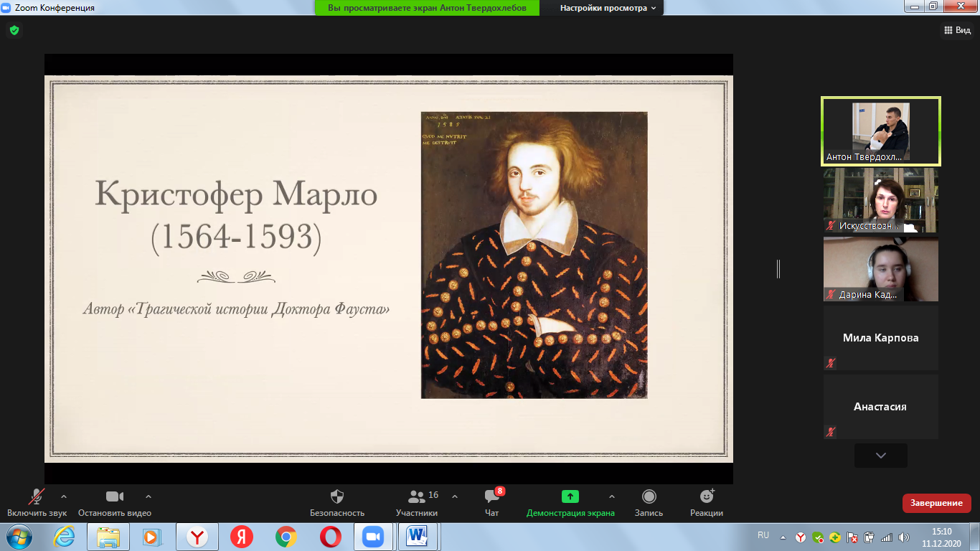Click the Кристофер Марло slide title
This screenshot has width=980, height=551.
pos(236,194)
